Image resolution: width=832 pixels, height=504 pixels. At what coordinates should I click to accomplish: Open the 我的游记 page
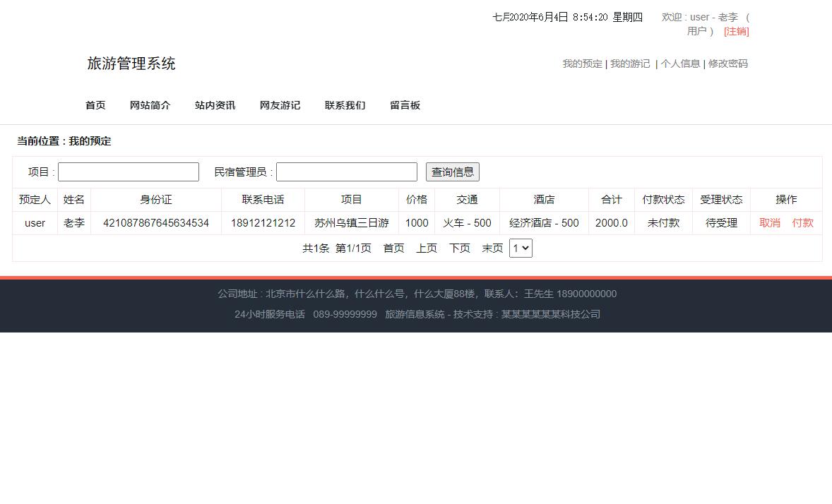[630, 64]
